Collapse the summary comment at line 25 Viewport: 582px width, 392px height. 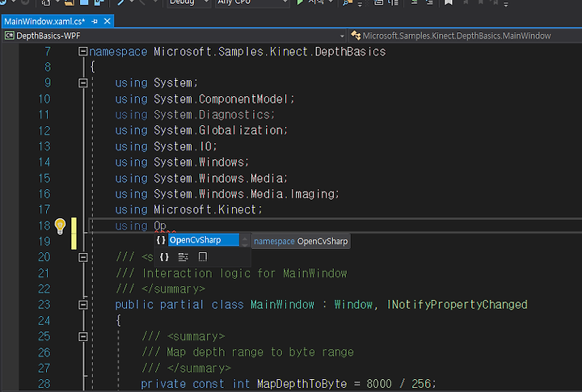[x=82, y=336]
